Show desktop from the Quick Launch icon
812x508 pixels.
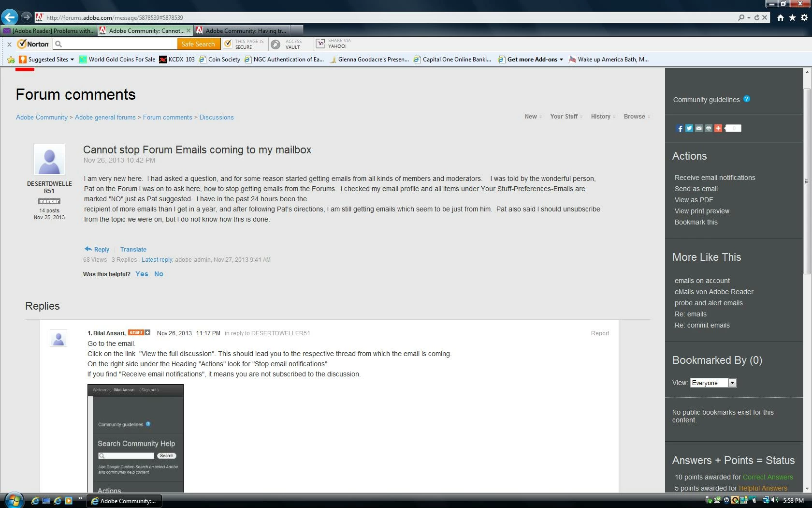coord(46,501)
